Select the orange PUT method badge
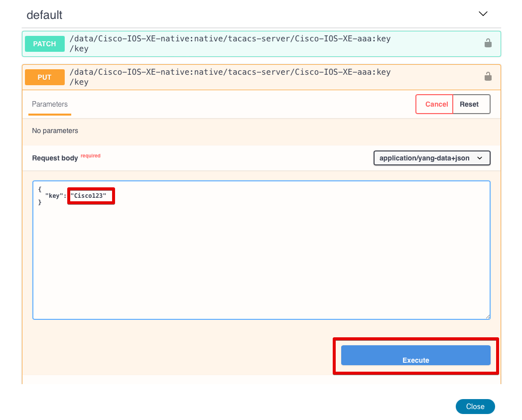The image size is (522, 420). (x=44, y=77)
